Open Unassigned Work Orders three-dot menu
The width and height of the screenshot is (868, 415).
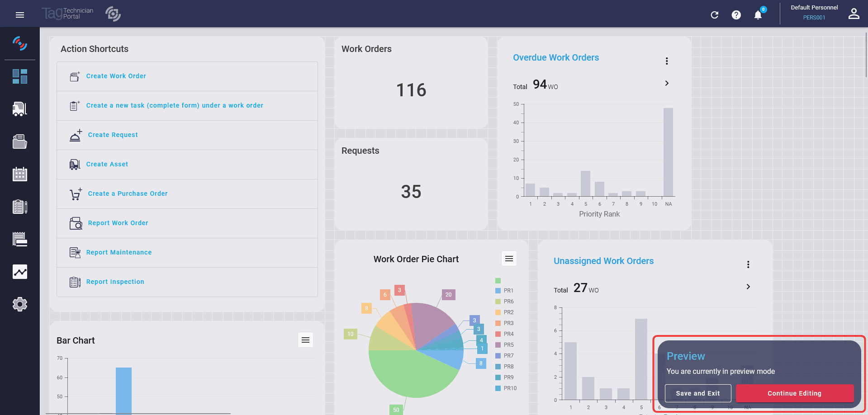click(748, 264)
